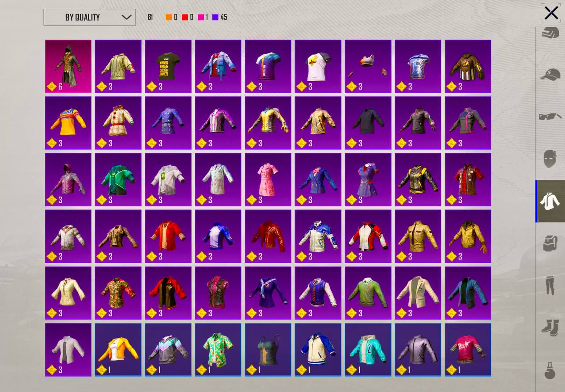Choose the blue and white varsity jacket

click(x=318, y=350)
